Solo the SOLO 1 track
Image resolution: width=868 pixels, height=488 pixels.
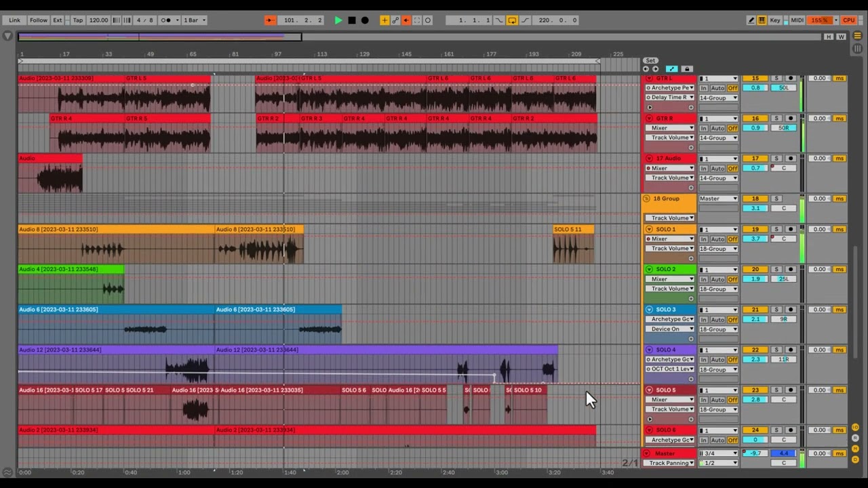pos(776,229)
